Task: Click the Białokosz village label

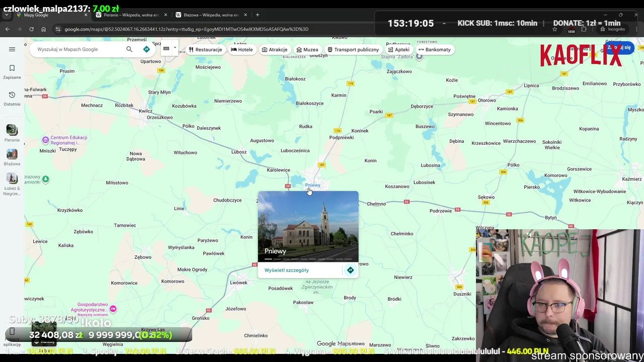Action: pos(295,79)
